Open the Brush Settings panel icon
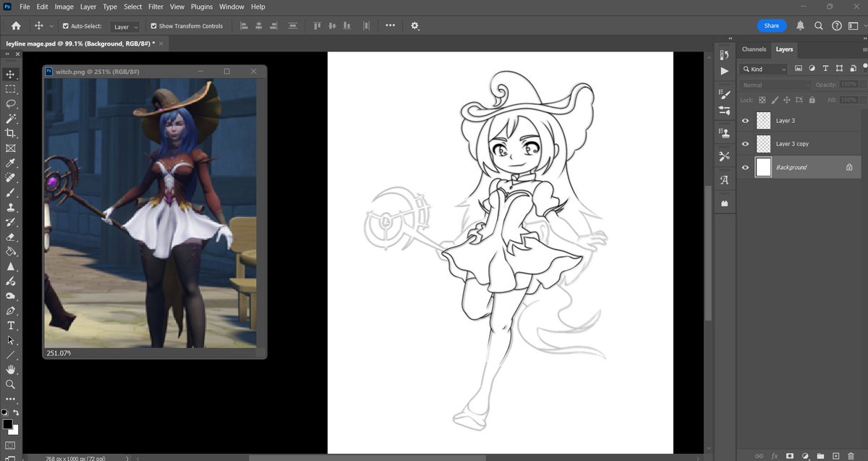This screenshot has width=868, height=461. pos(724,94)
